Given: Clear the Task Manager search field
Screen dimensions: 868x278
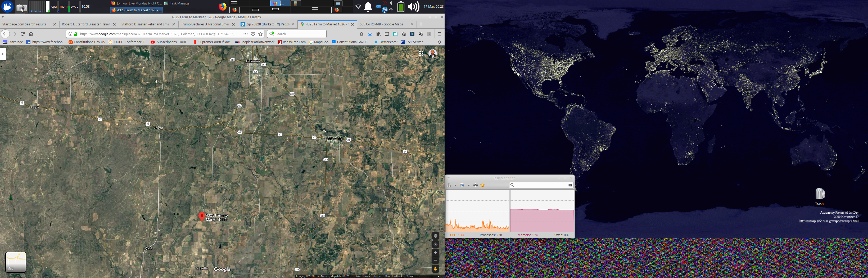Looking at the screenshot, I should (x=570, y=185).
